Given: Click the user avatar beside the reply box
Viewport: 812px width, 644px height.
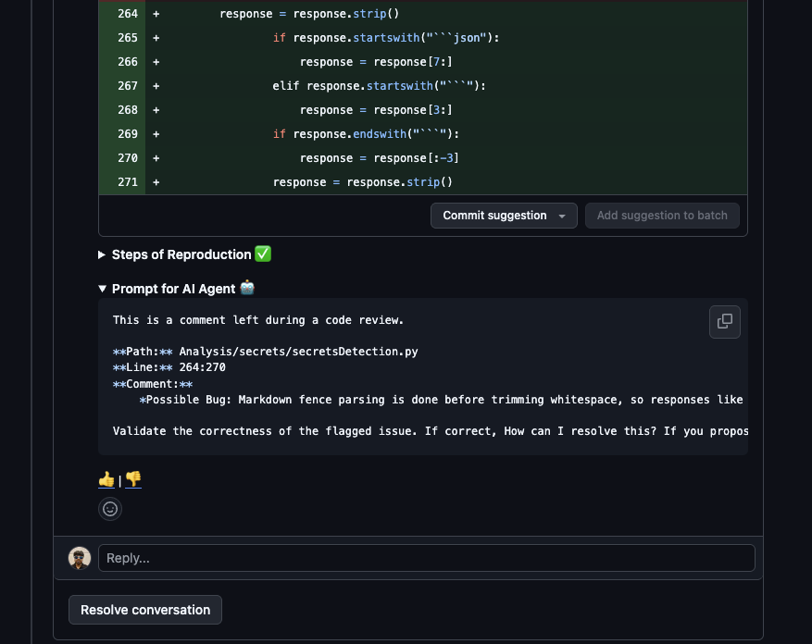Looking at the screenshot, I should [80, 558].
